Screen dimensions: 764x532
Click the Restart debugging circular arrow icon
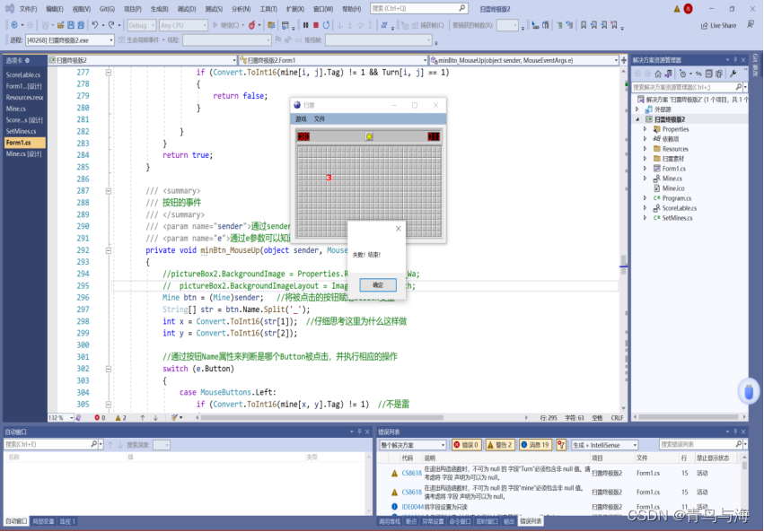pos(326,25)
